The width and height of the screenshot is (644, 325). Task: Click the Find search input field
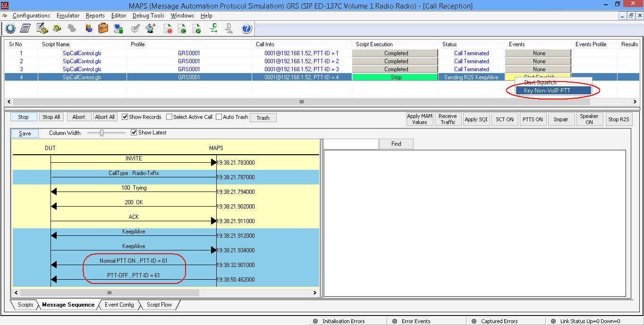(x=351, y=144)
